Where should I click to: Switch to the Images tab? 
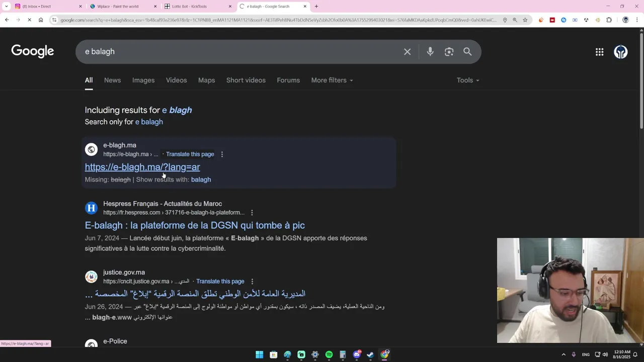(x=143, y=80)
